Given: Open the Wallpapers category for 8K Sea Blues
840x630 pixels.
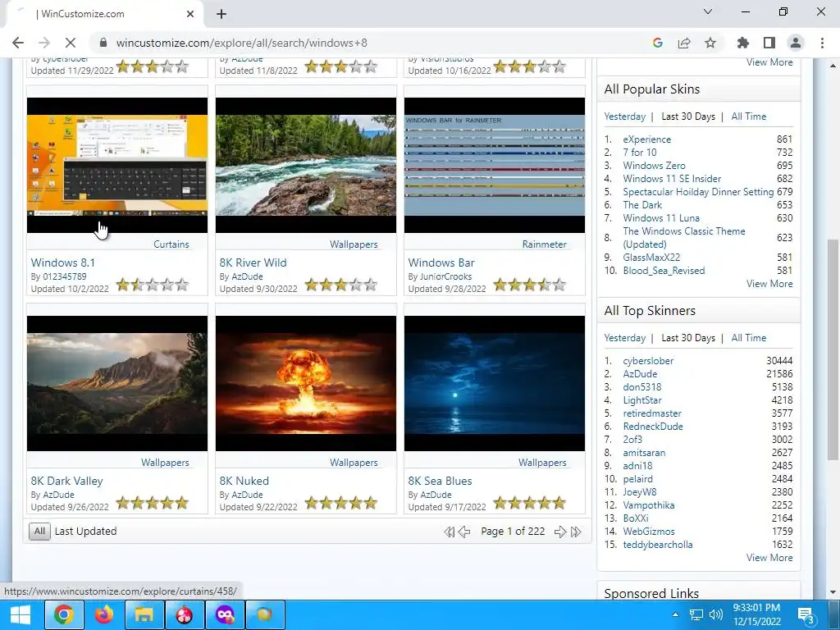Looking at the screenshot, I should pyautogui.click(x=542, y=463).
